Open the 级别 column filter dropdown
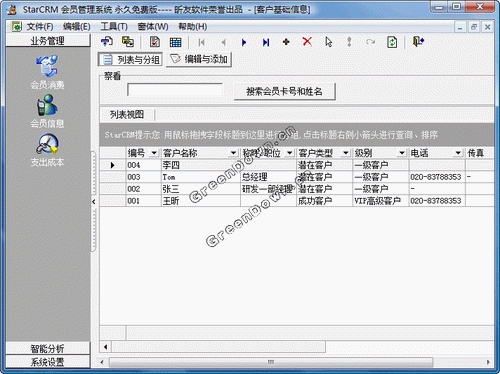Screen dimensions: 500x374 402,153
